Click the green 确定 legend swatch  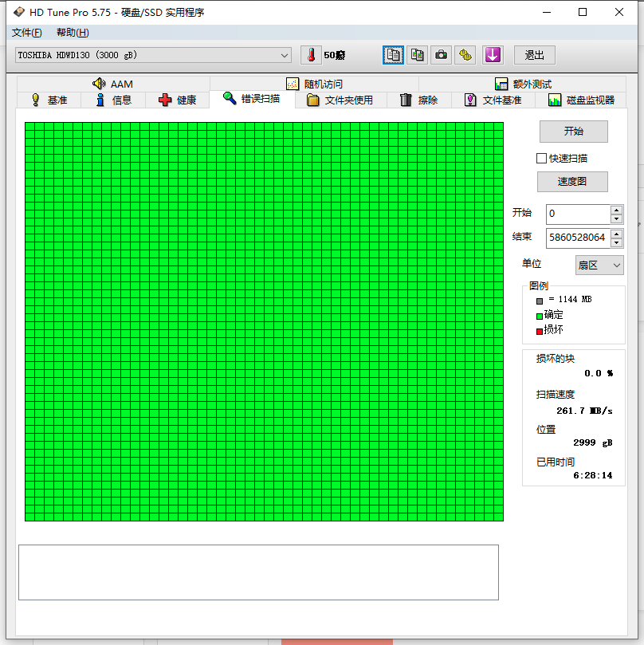point(539,317)
